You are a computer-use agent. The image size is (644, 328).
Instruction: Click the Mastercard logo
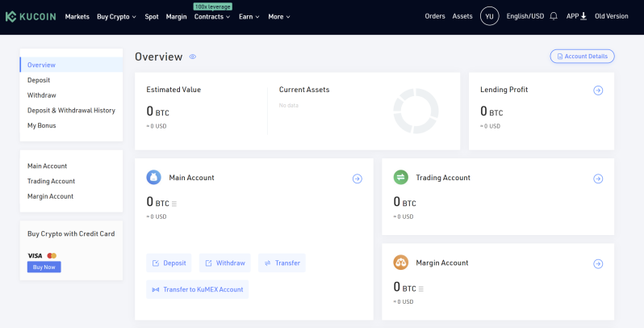click(52, 255)
